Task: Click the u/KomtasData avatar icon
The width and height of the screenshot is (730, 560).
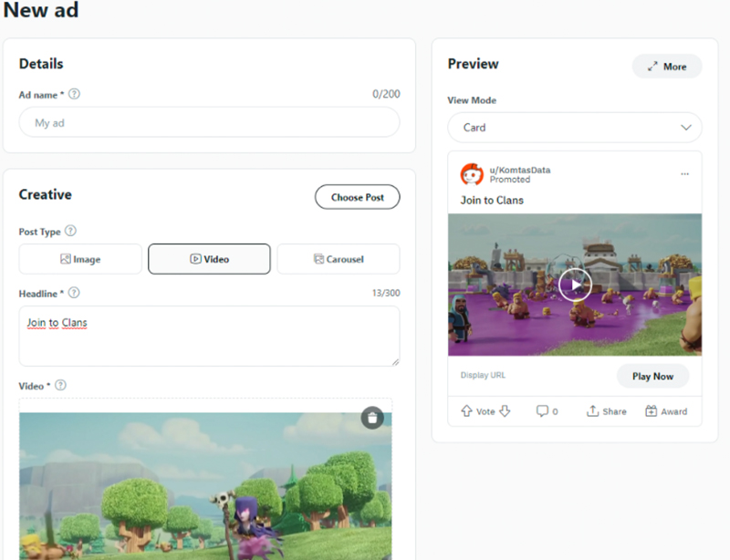Action: (x=472, y=174)
